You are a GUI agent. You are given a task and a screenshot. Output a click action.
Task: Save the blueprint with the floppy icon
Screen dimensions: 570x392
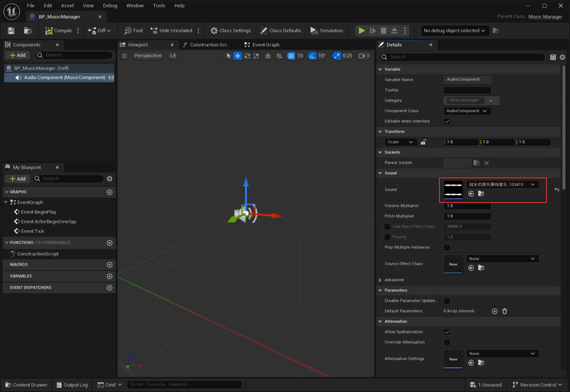coord(11,31)
